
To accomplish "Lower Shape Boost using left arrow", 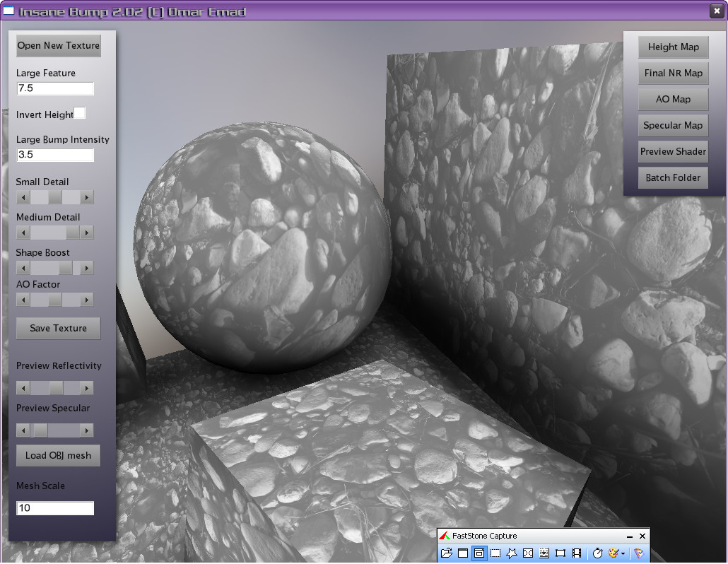I will click(x=23, y=268).
